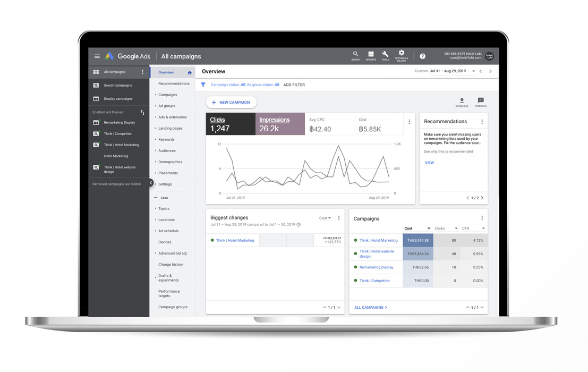Open the Campaign groups menu item
This screenshot has width=588, height=372.
pos(173,307)
